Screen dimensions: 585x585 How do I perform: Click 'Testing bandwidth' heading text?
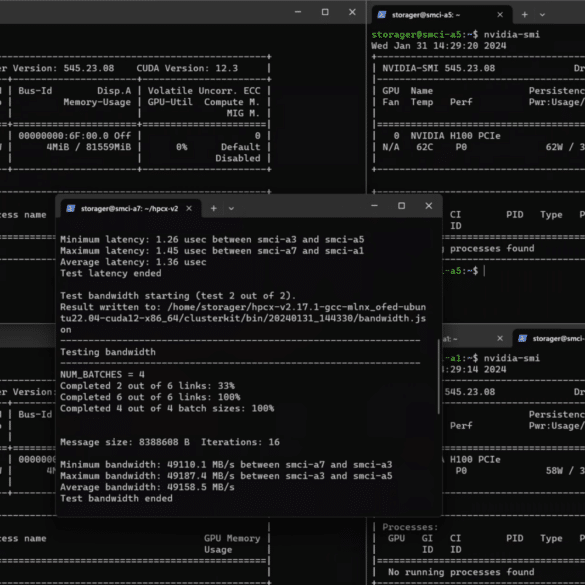tap(108, 352)
